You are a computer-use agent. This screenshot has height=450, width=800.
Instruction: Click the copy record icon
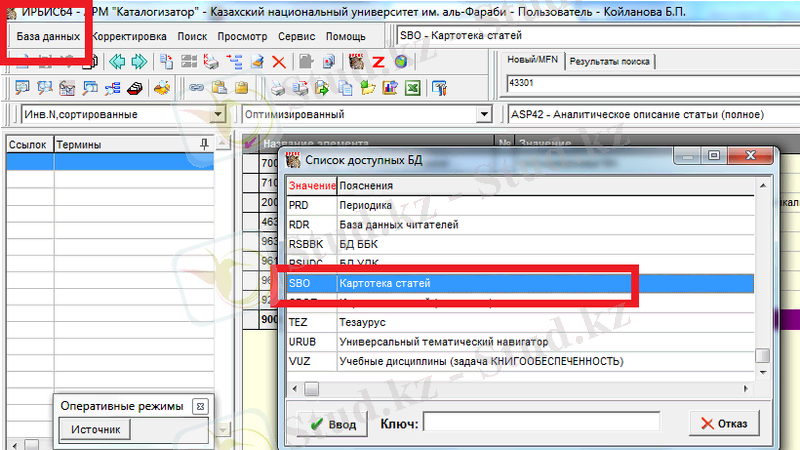(166, 62)
